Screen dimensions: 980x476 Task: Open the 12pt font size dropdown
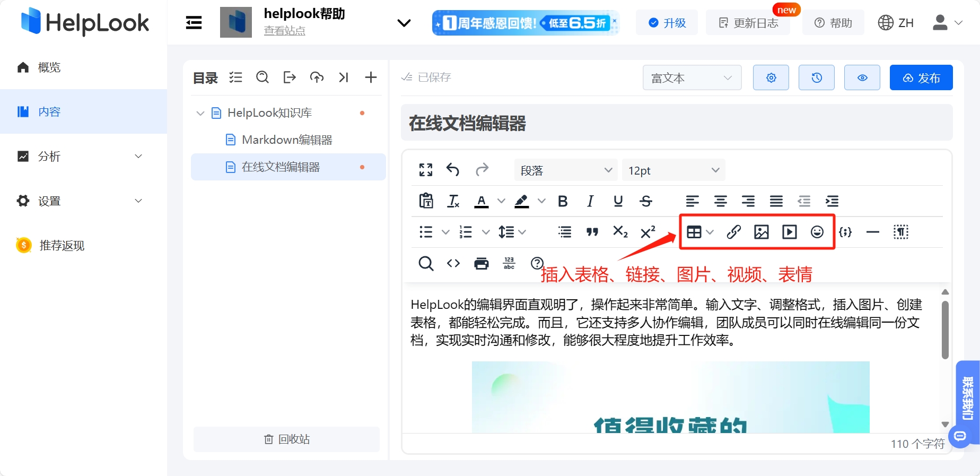point(673,170)
